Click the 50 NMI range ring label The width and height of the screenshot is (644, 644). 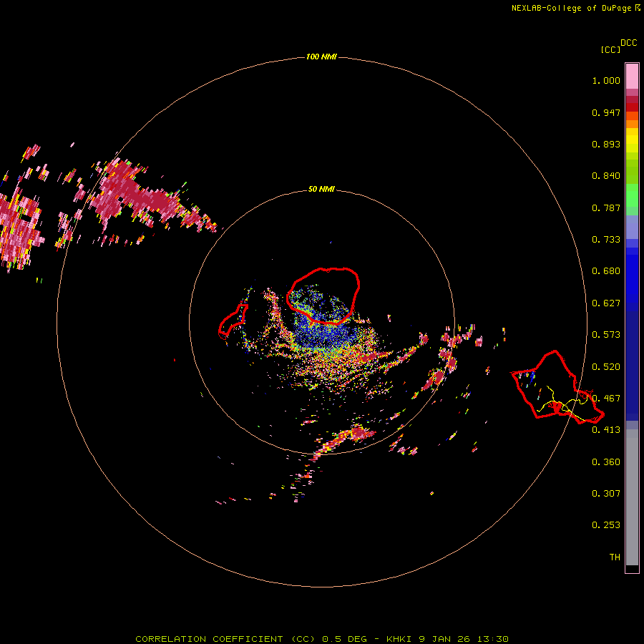click(x=321, y=189)
